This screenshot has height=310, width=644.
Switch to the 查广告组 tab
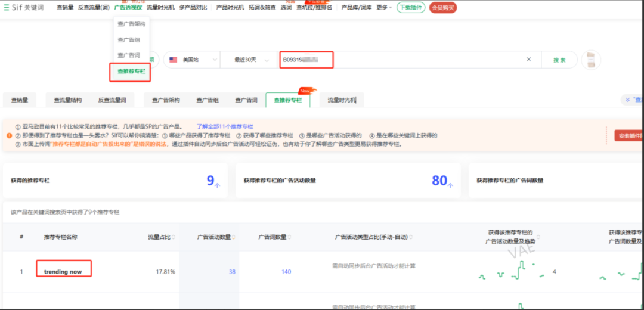208,100
